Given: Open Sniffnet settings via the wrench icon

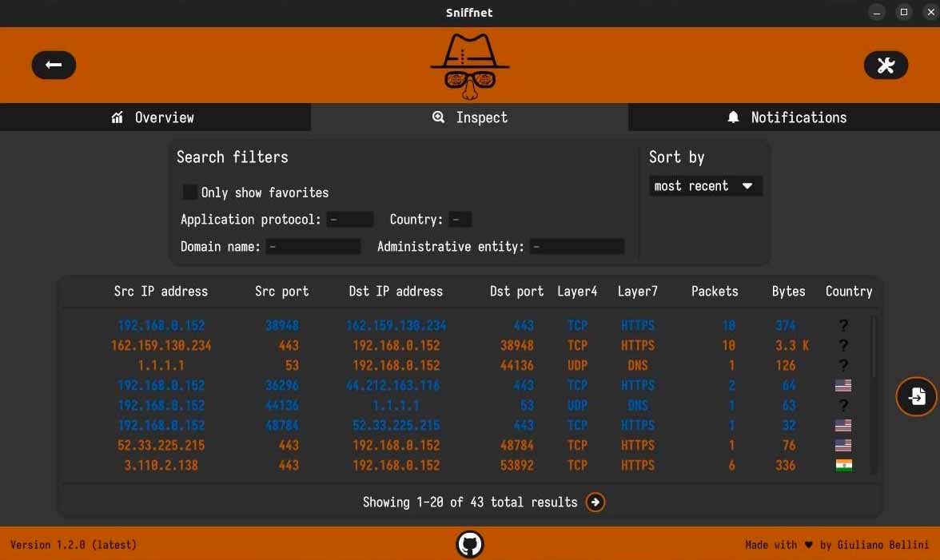Looking at the screenshot, I should [x=886, y=65].
